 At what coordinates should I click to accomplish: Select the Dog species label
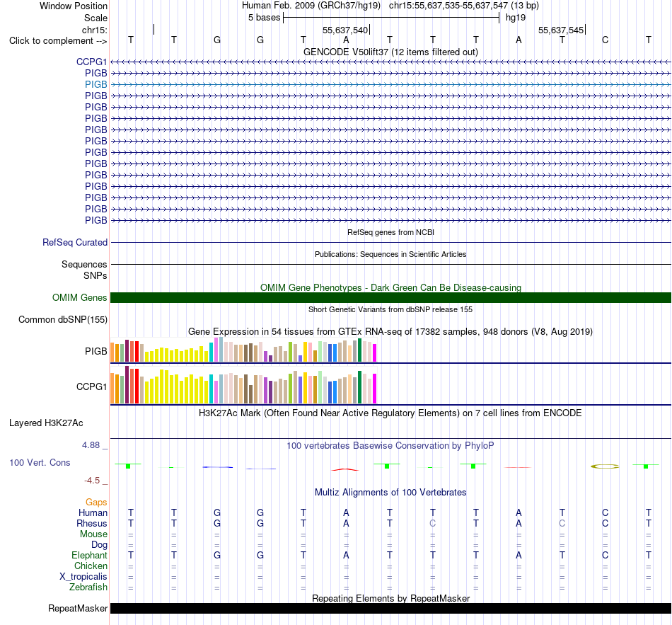click(99, 545)
